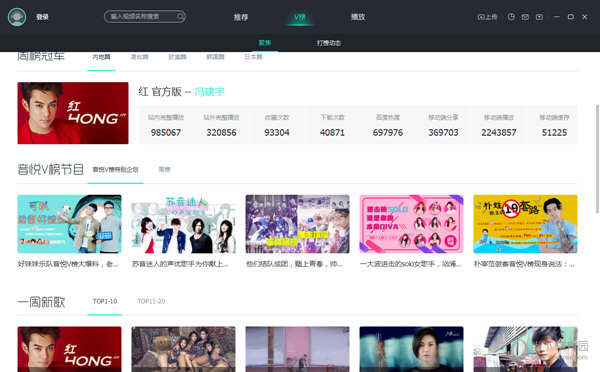Open the yellow 朴姓19套路 thumbnail
The width and height of the screenshot is (600, 372).
point(525,224)
